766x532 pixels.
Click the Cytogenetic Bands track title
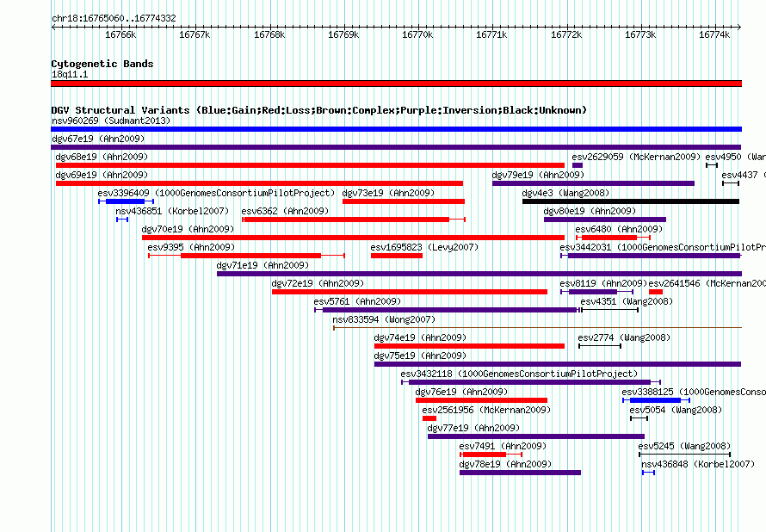[102, 64]
